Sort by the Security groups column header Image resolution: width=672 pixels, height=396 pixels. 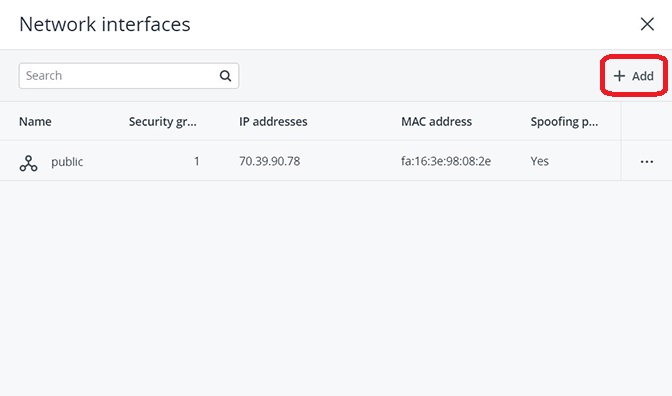pyautogui.click(x=162, y=122)
